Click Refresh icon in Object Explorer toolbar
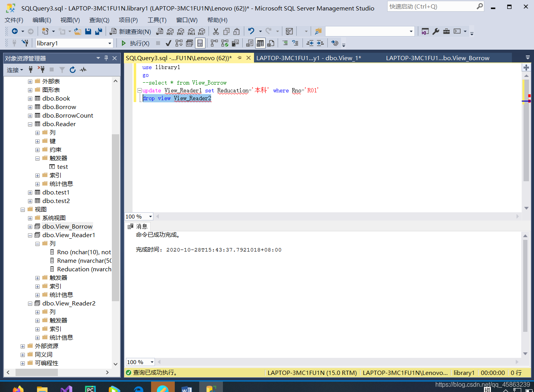 [x=73, y=70]
